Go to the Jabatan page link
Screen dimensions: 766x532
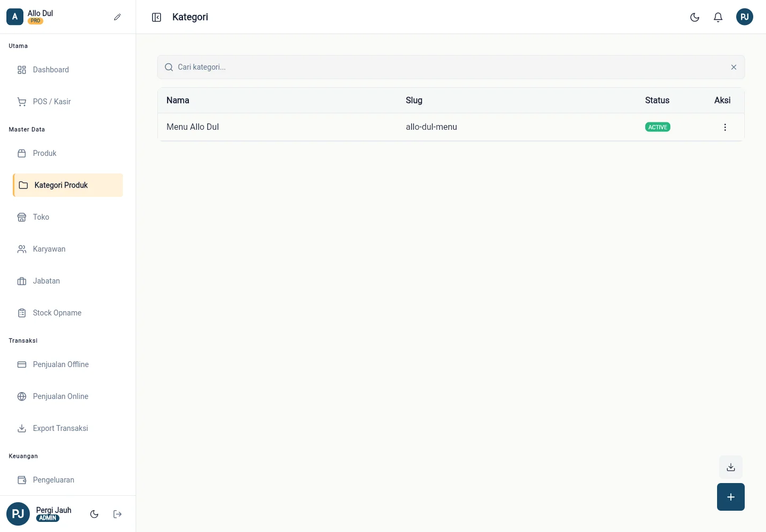pos(68,281)
